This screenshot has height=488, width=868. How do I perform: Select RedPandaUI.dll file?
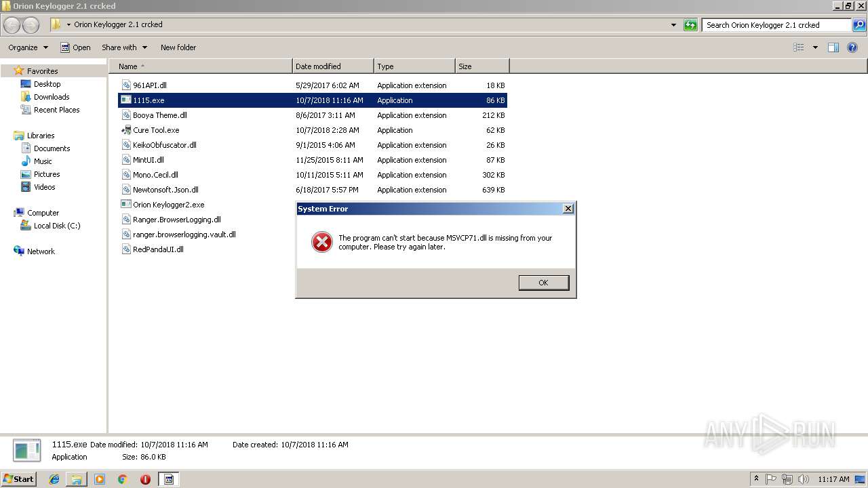click(153, 249)
